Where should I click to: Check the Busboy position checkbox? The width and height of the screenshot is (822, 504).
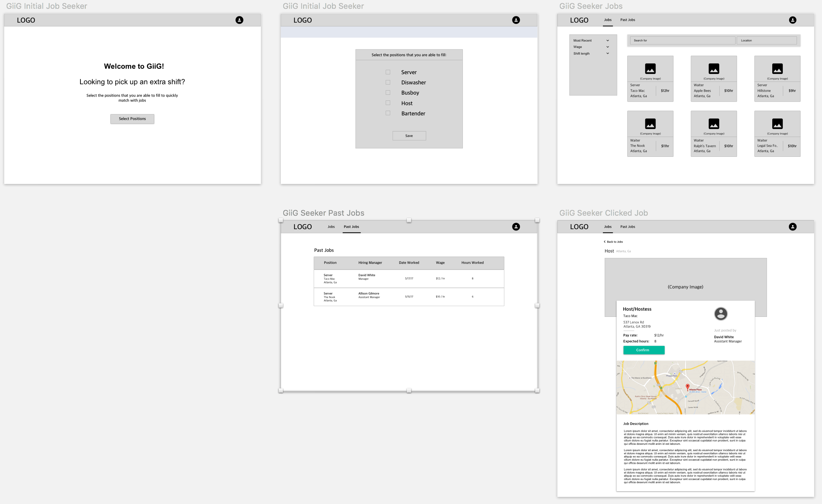pos(388,92)
